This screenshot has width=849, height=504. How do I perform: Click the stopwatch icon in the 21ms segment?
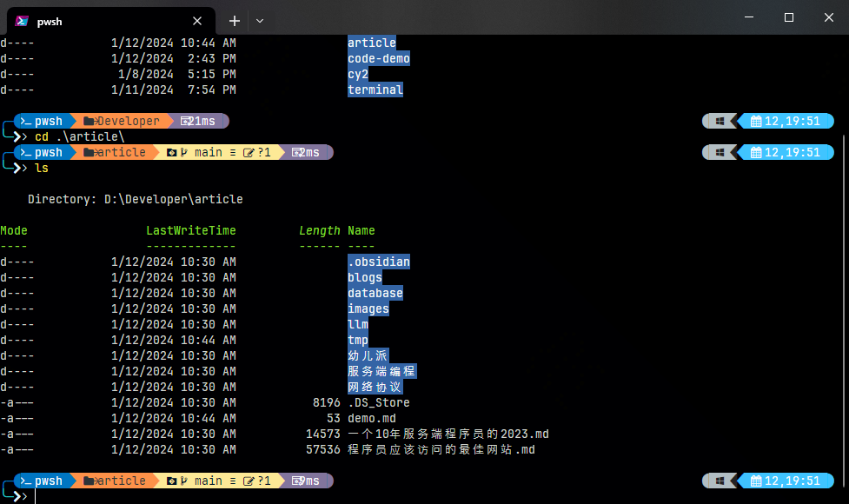[185, 121]
